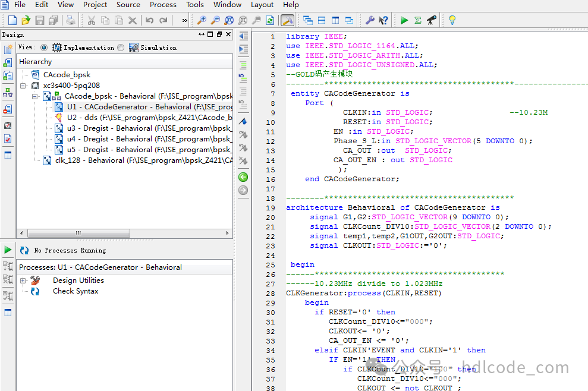
Task: Click the toggle bookmark flag icon
Action: [x=243, y=121]
